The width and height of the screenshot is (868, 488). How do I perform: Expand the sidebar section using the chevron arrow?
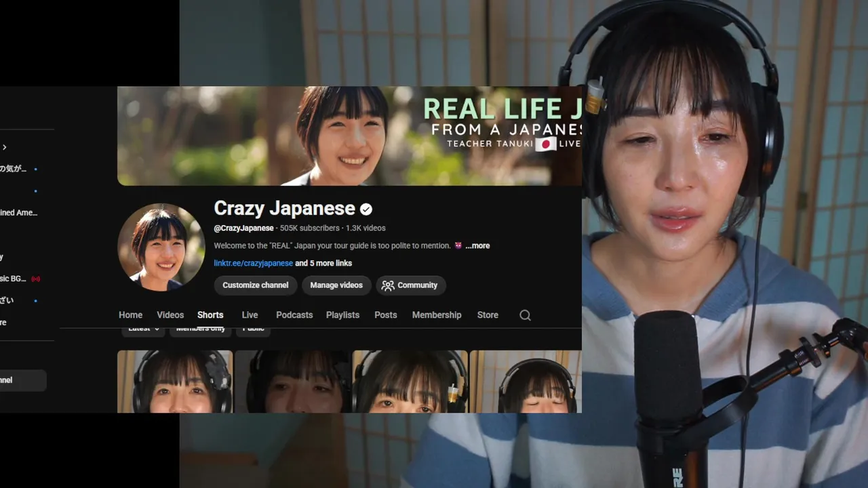coord(4,147)
